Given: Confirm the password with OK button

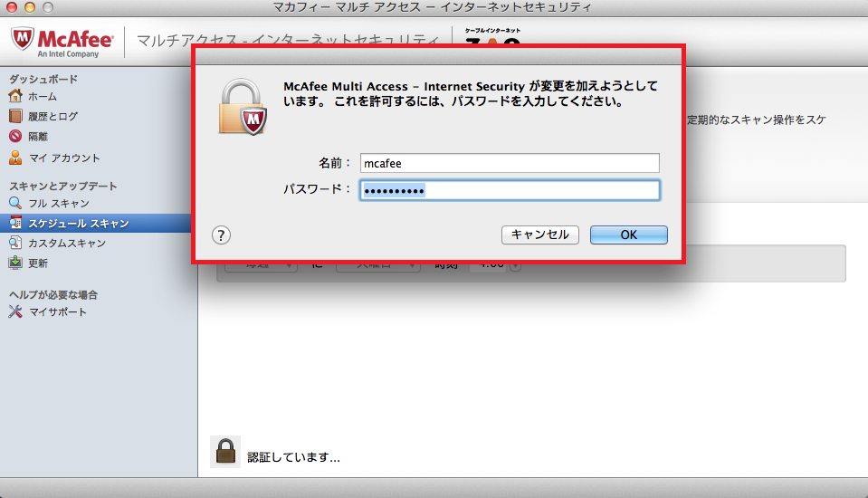Looking at the screenshot, I should coord(629,235).
